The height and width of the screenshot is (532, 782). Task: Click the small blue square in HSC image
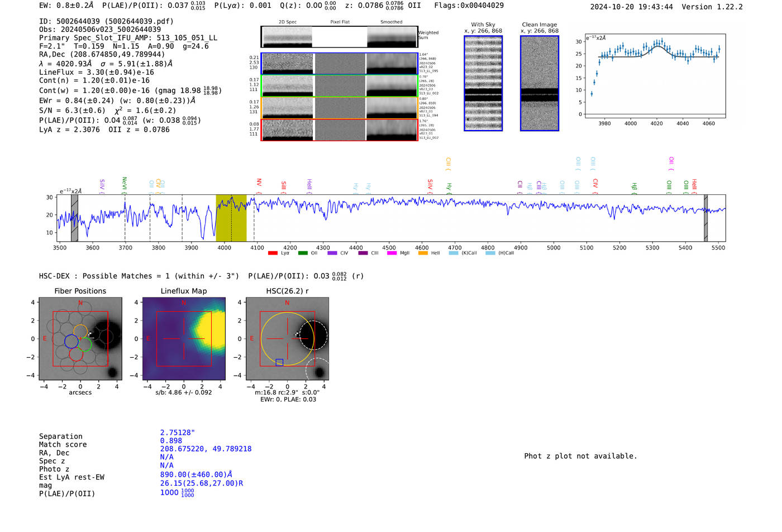(x=279, y=362)
